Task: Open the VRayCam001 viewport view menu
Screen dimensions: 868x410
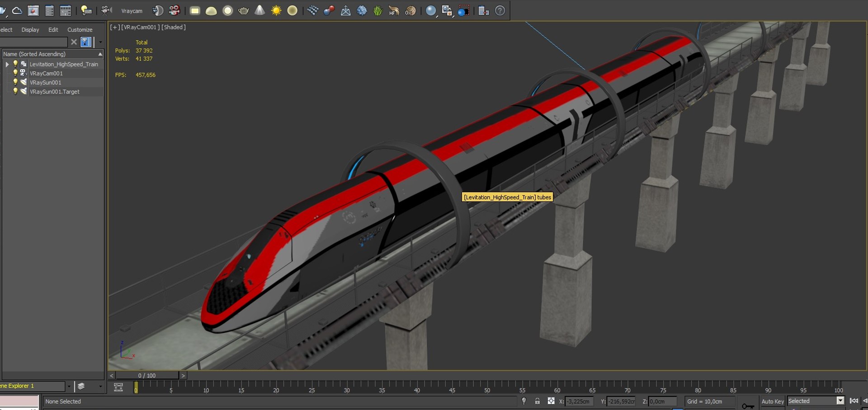Action: [x=140, y=27]
